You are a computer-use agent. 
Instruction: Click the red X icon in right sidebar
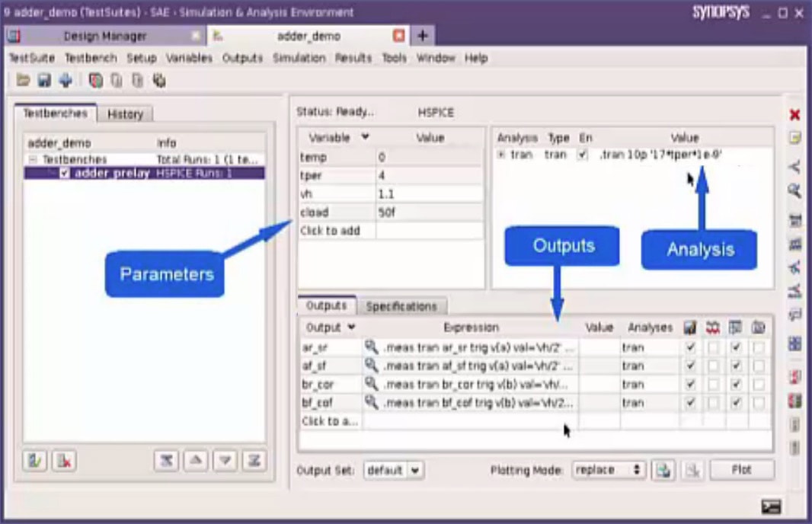click(x=794, y=114)
